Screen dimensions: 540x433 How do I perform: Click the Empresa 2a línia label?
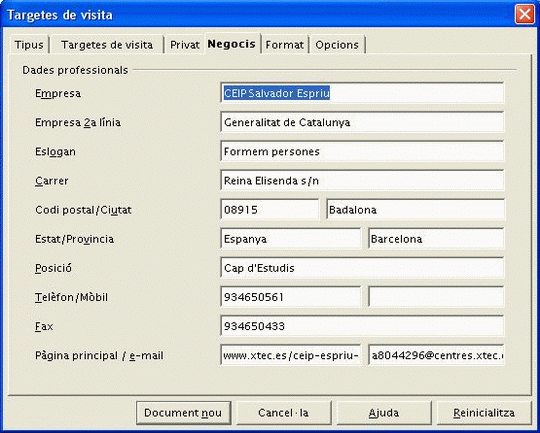click(78, 122)
